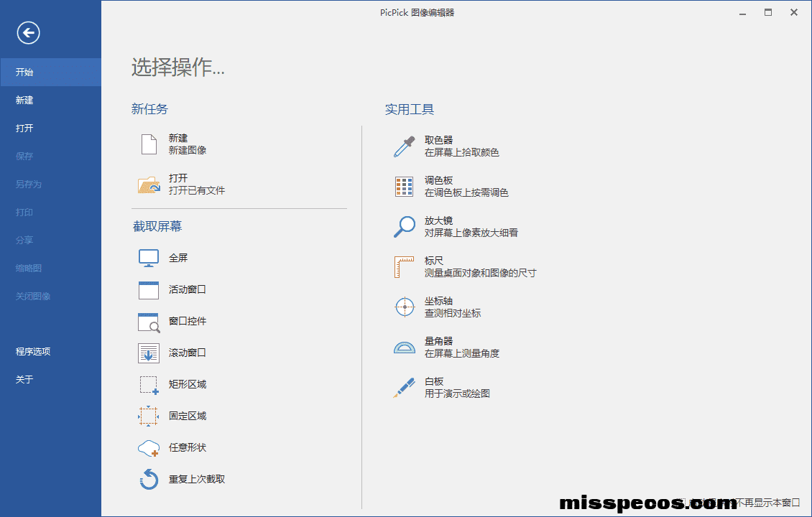The height and width of the screenshot is (517, 812).
Task: Launch scrolling window capture (滚动窗口) icon
Action: point(149,353)
